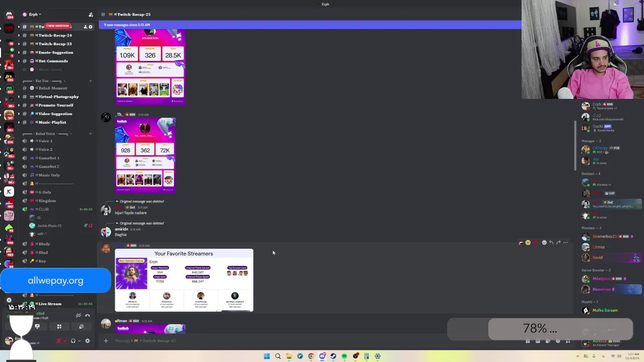Open Windows taskbar search icon

(x=278, y=356)
